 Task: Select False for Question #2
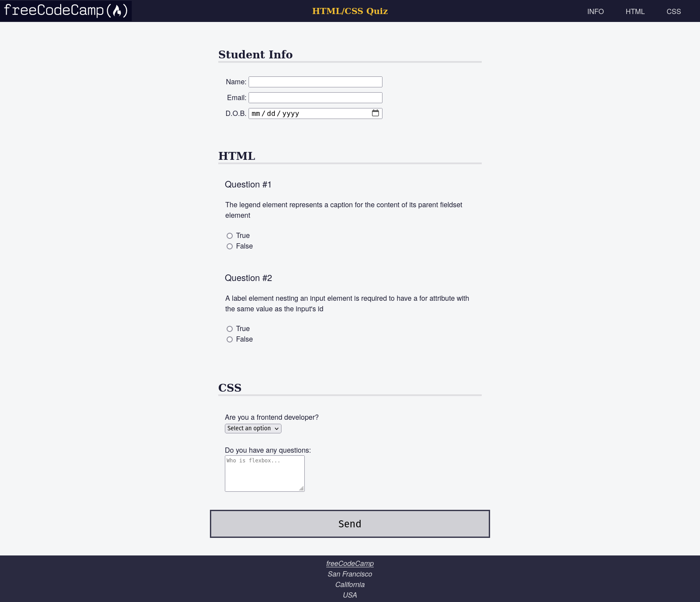pos(230,339)
